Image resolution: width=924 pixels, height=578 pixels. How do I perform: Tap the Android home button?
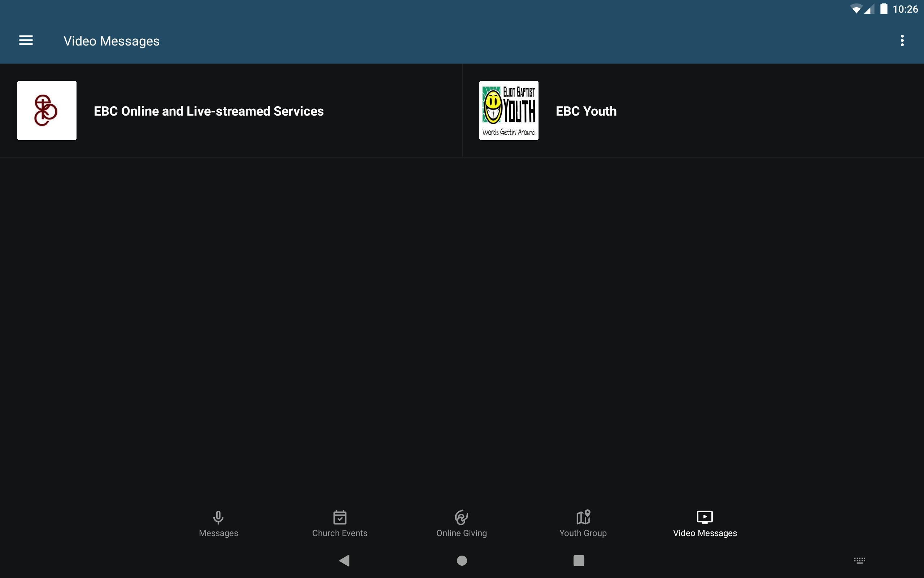[x=462, y=560]
